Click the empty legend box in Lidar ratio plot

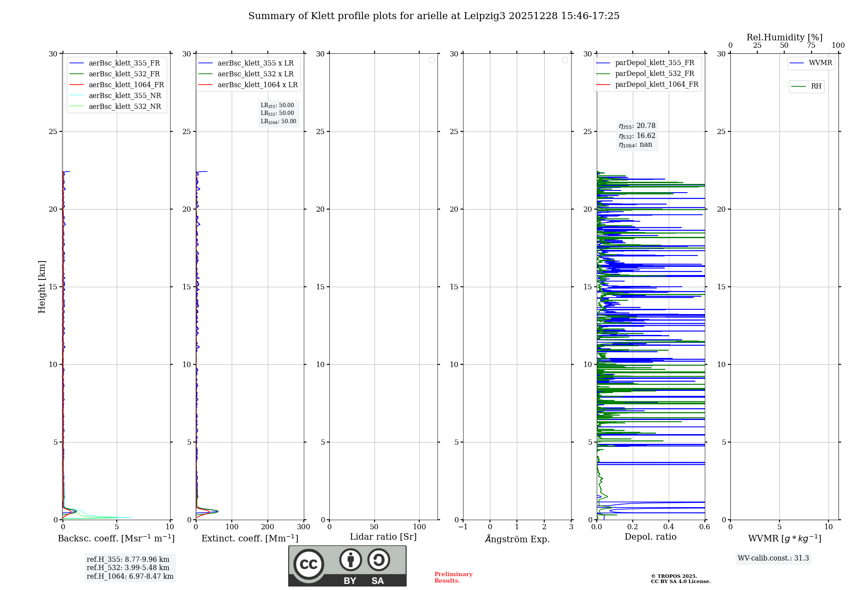point(431,60)
